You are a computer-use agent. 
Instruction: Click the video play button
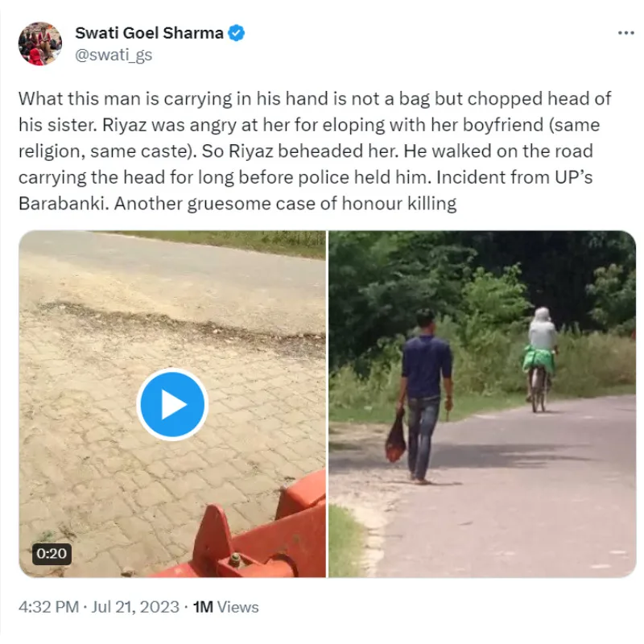[x=172, y=404]
